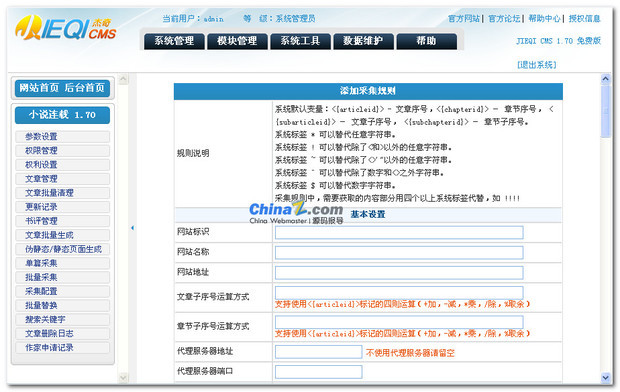620x392 pixels.
Task: Open 单篇采集 in sidebar
Action: tap(62, 263)
